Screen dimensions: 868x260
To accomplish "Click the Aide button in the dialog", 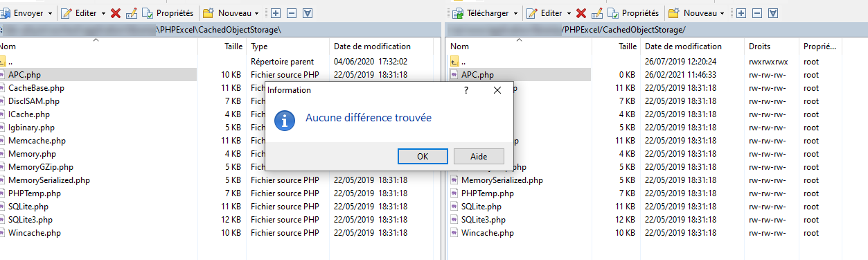I will 479,157.
